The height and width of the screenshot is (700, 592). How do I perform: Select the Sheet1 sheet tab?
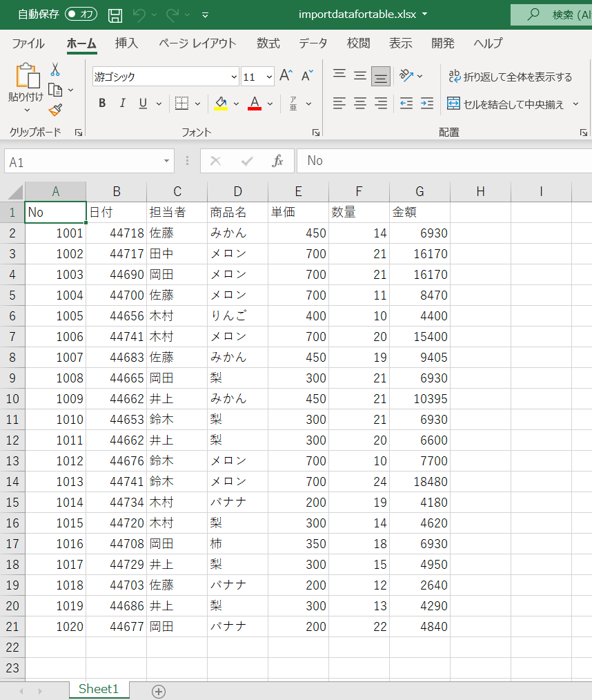click(x=99, y=689)
